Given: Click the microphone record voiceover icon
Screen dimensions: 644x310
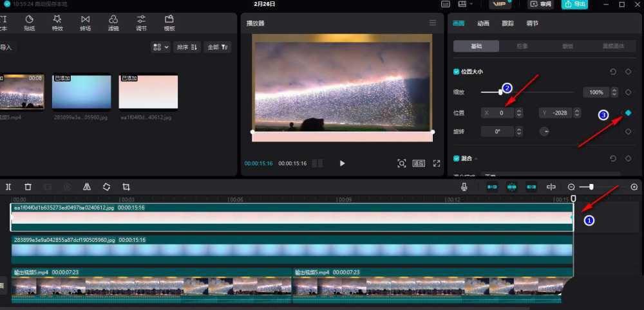Looking at the screenshot, I should 464,187.
